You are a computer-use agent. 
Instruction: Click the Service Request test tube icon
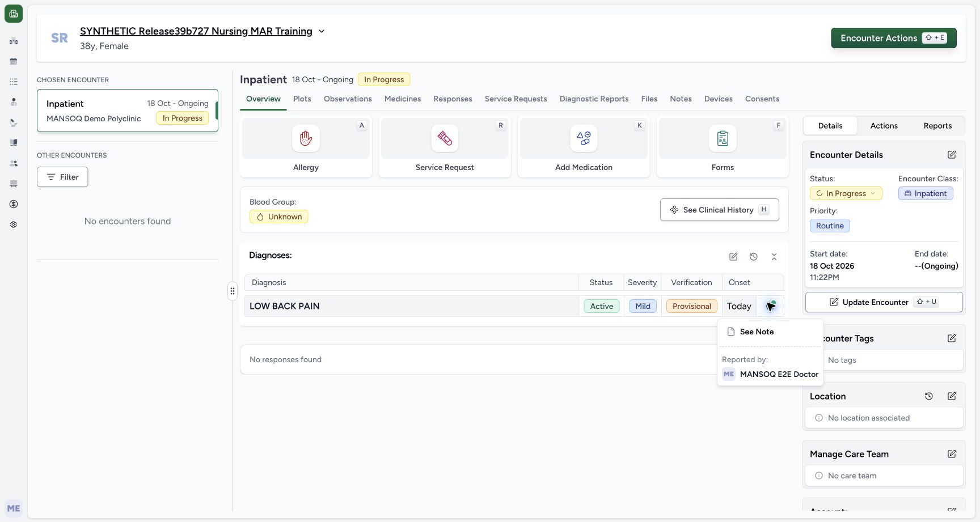445,138
